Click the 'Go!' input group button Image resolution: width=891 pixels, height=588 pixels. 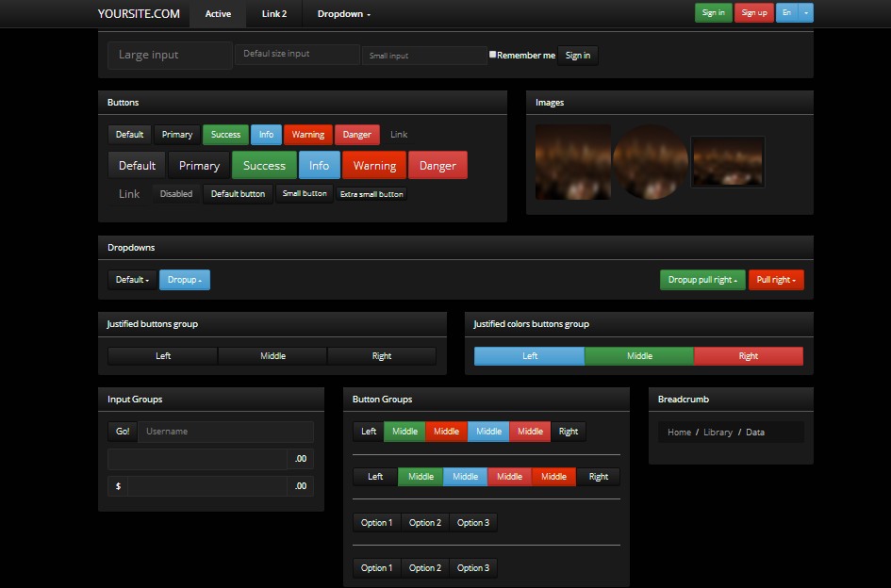coord(122,431)
